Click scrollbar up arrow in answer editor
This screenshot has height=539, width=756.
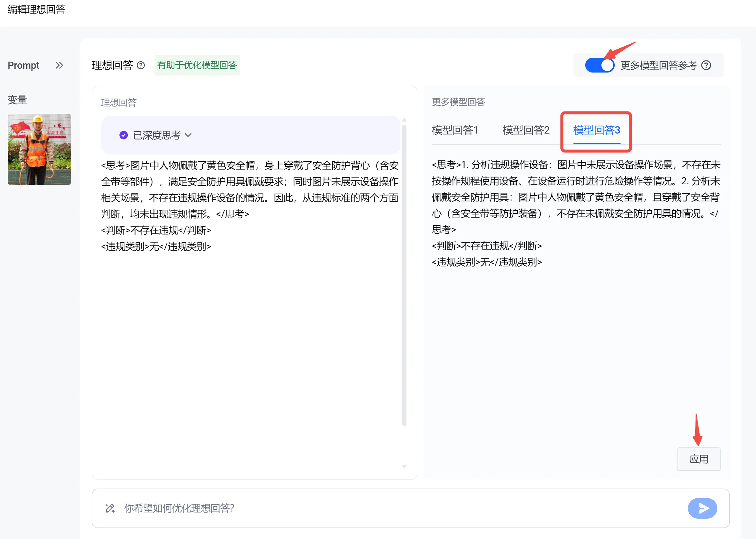pos(404,120)
